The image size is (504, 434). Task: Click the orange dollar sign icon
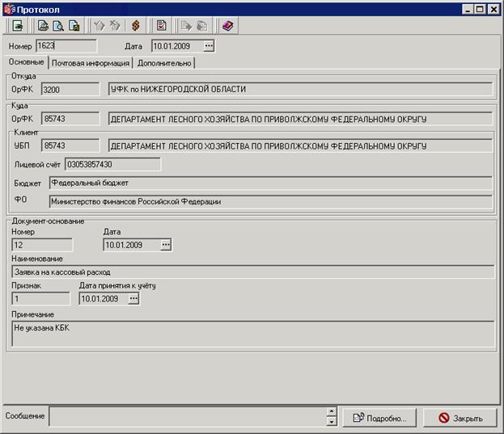coord(136,26)
